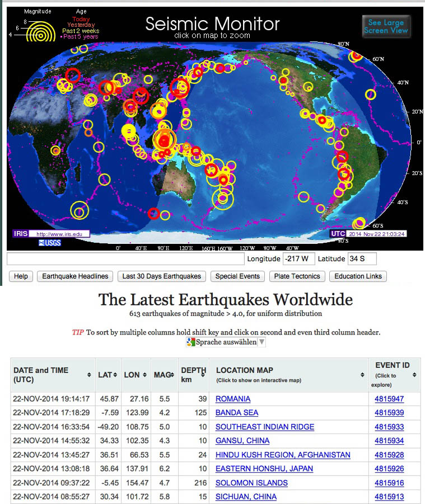Click the Longitude value field
The height and width of the screenshot is (504, 425).
click(298, 259)
